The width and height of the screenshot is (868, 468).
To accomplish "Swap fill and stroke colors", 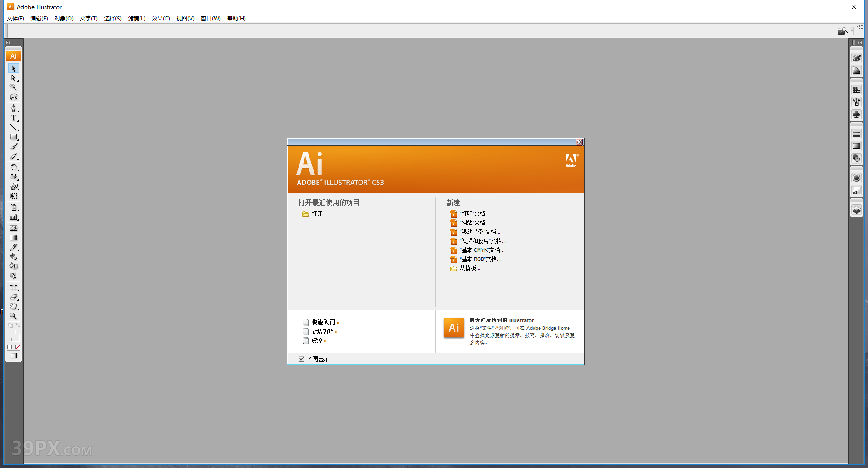I will coord(18,325).
